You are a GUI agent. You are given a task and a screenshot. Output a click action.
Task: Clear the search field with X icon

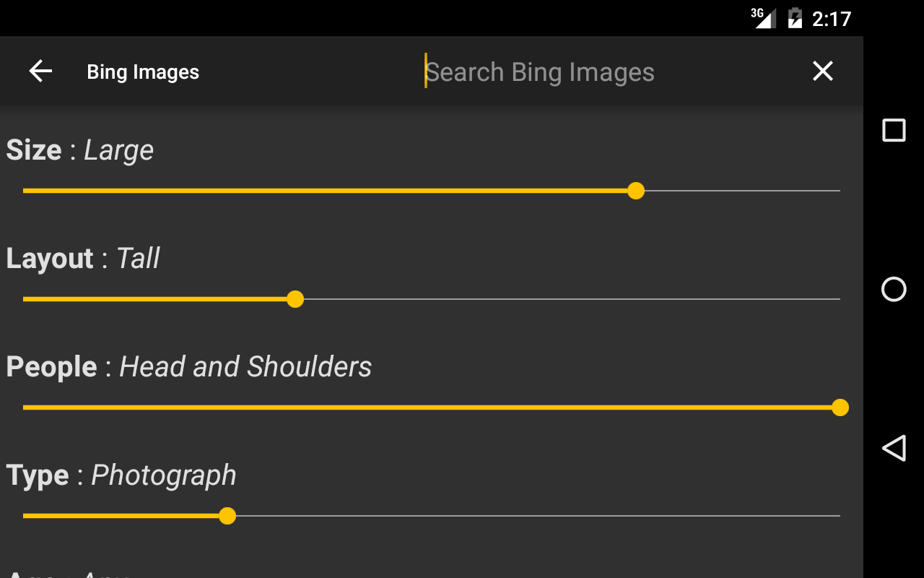[822, 71]
